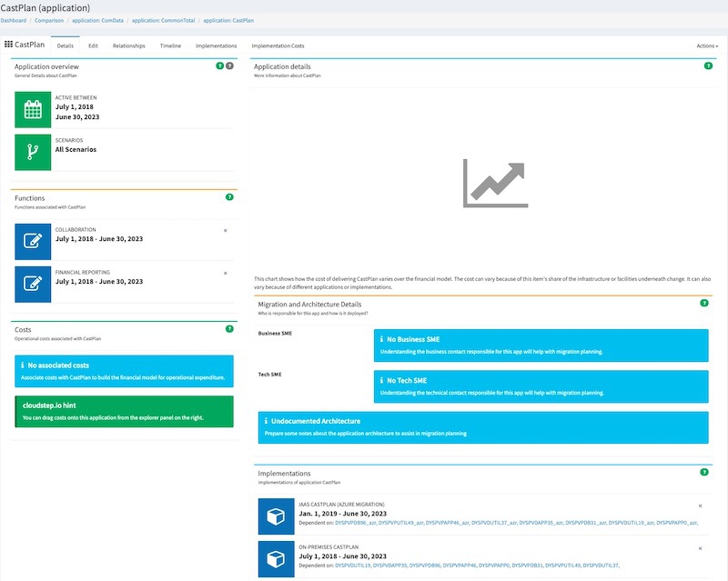Open on-premises dependency DYSPVDAPP35 link
The image size is (728, 581).
click(x=390, y=566)
